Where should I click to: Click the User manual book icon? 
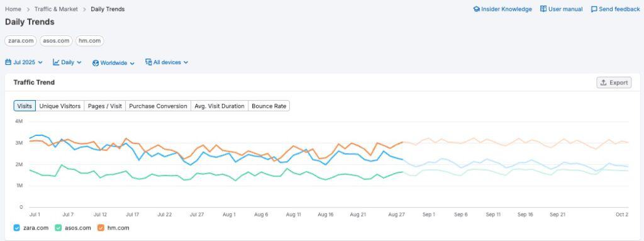click(x=543, y=9)
